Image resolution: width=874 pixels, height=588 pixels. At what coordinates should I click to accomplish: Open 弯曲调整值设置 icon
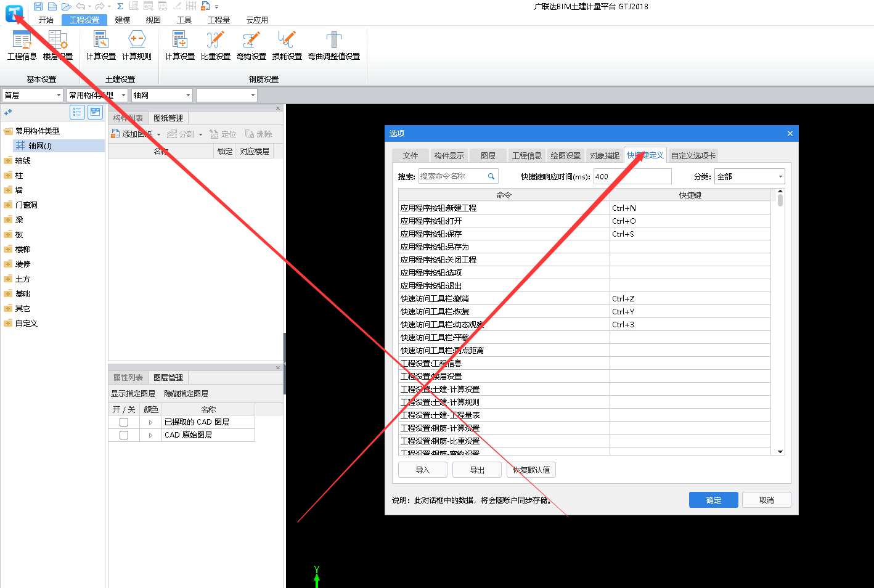pyautogui.click(x=334, y=46)
